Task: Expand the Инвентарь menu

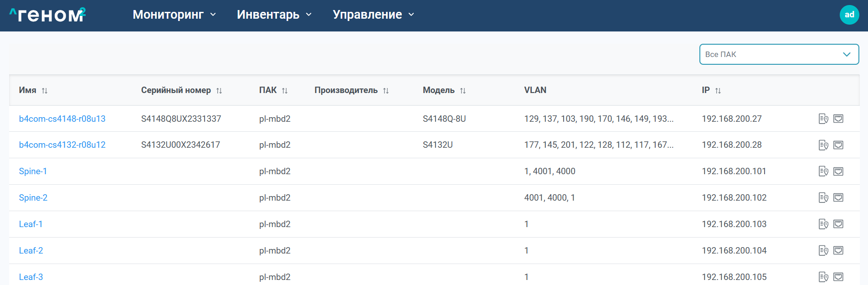Action: [274, 15]
